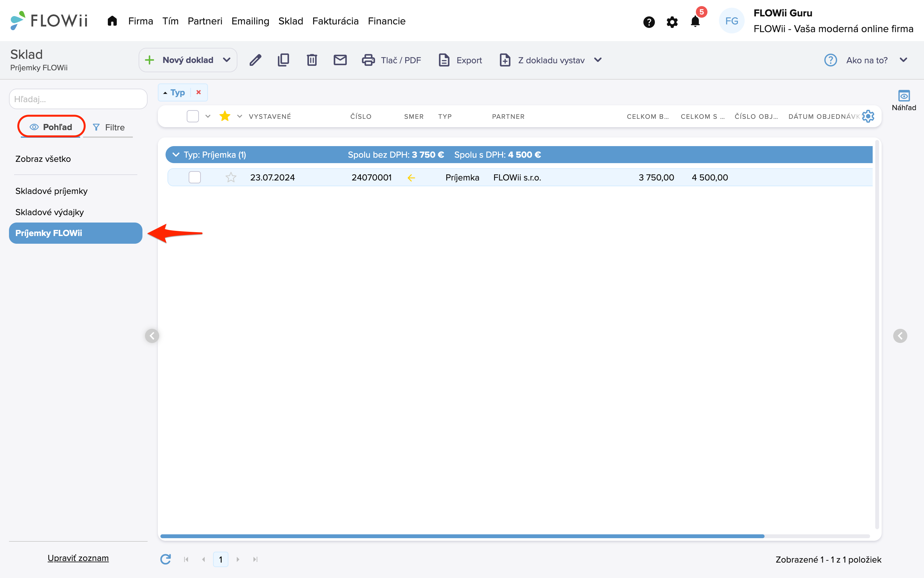Select Skladové príjemky view
Image resolution: width=924 pixels, height=578 pixels.
51,191
